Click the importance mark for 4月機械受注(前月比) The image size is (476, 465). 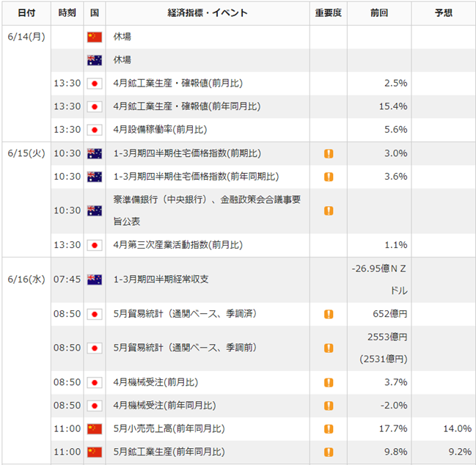pos(329,382)
